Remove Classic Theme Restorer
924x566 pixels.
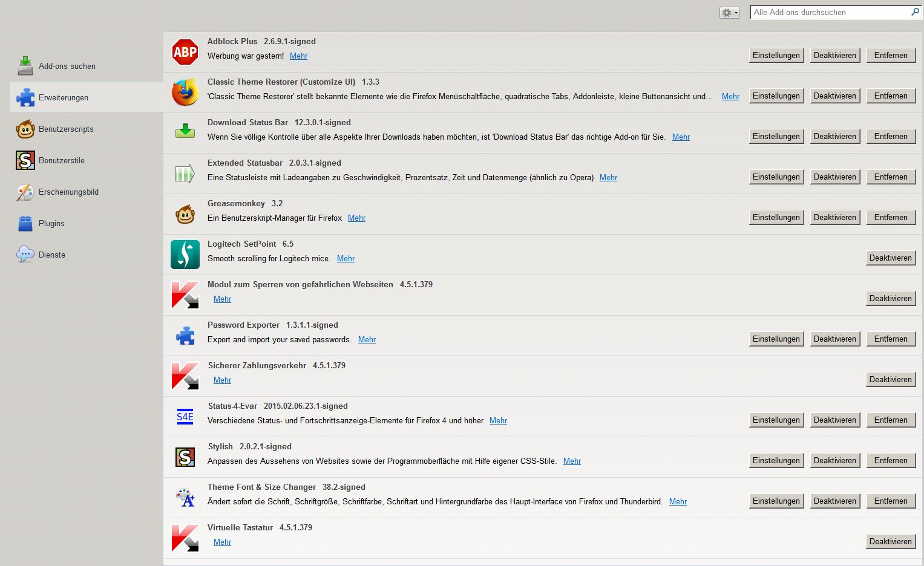[x=891, y=96]
